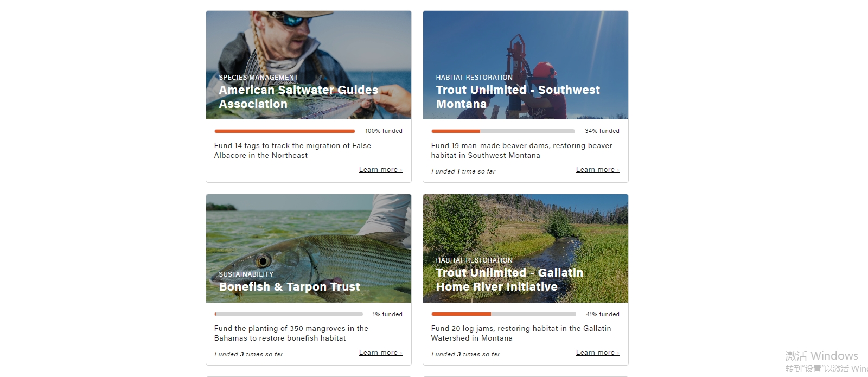Click Learn more under mangroves planting project
Screen dimensions: 868x377
[x=380, y=353]
